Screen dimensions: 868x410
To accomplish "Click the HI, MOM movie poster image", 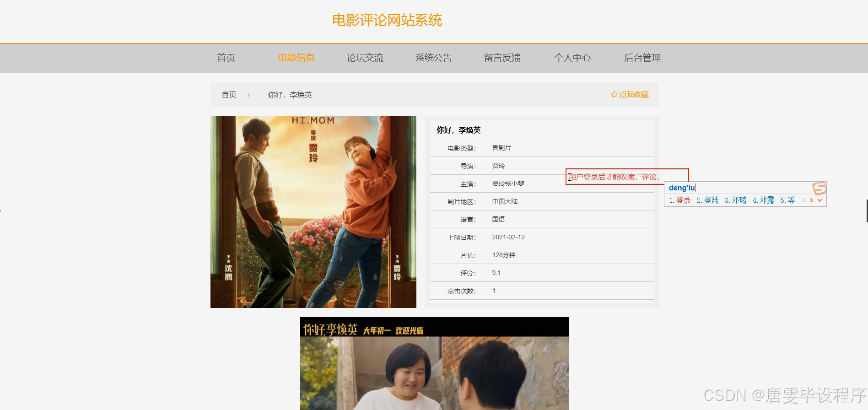I will 313,212.
